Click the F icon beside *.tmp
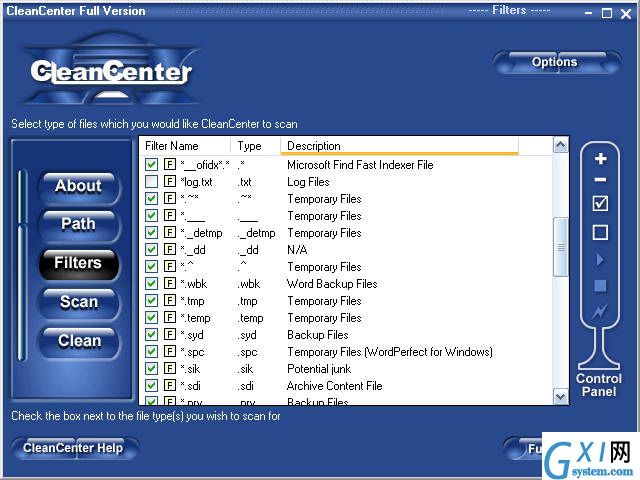 (x=169, y=300)
